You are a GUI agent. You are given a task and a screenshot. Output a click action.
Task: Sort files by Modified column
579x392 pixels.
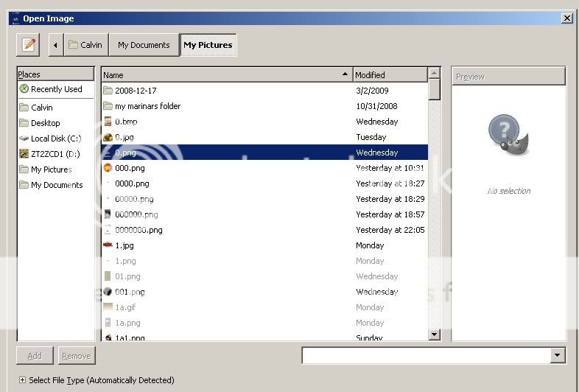coord(390,75)
